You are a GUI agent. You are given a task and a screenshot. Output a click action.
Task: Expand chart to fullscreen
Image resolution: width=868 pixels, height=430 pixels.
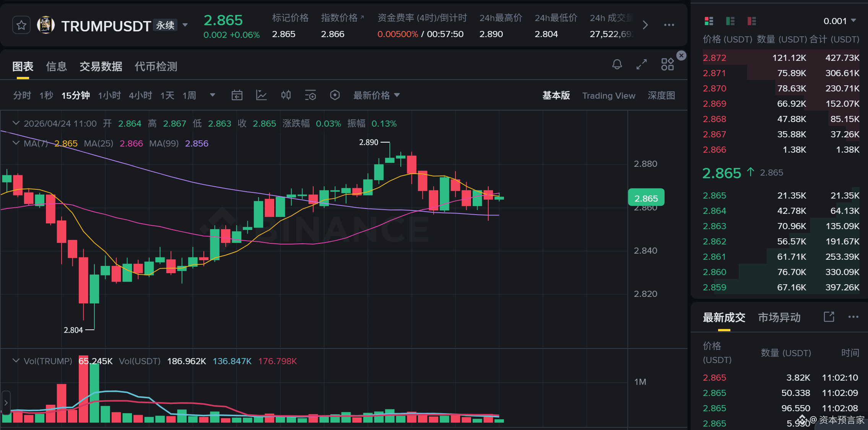[642, 64]
